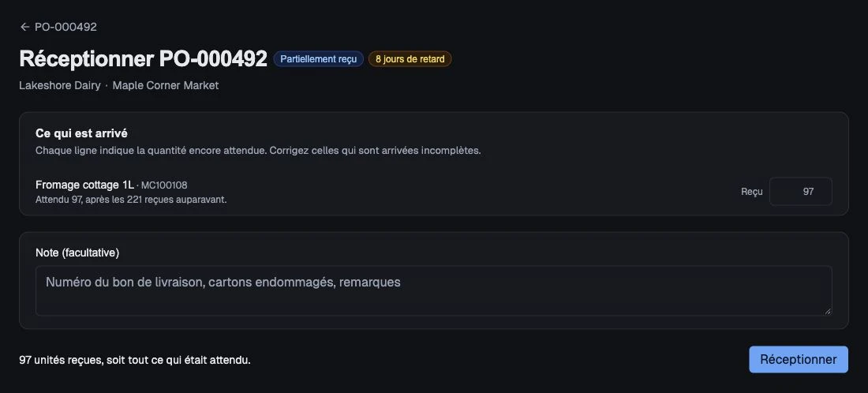Click the Réceptionner button

799,360
